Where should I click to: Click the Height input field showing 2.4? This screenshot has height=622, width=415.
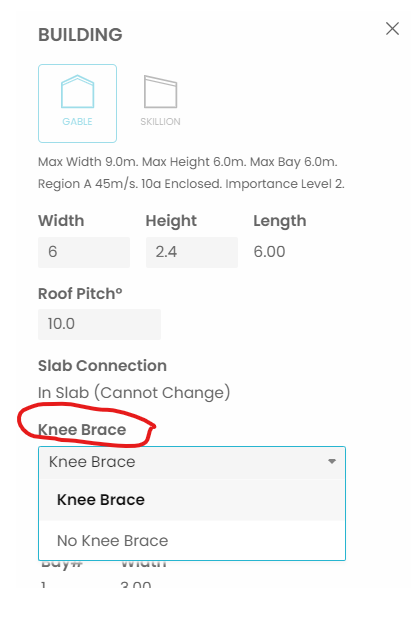tap(192, 252)
